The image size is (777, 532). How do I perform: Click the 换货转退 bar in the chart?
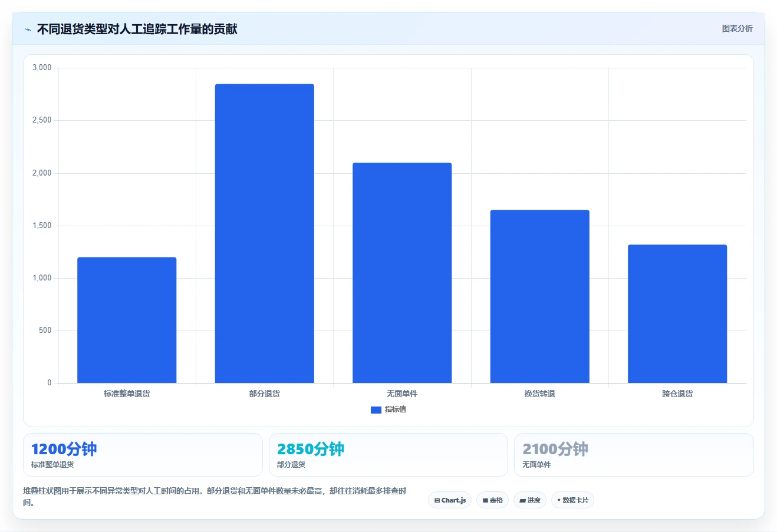click(x=540, y=296)
